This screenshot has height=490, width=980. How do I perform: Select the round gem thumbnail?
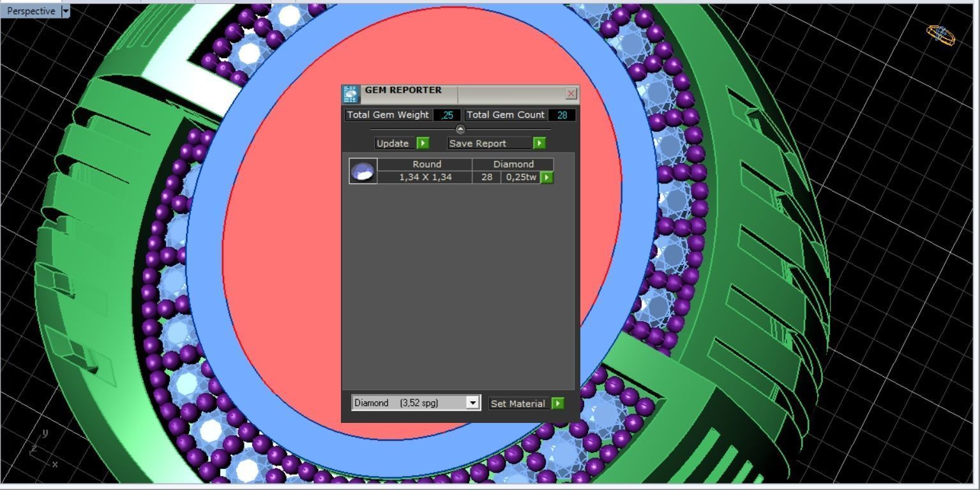pos(363,171)
